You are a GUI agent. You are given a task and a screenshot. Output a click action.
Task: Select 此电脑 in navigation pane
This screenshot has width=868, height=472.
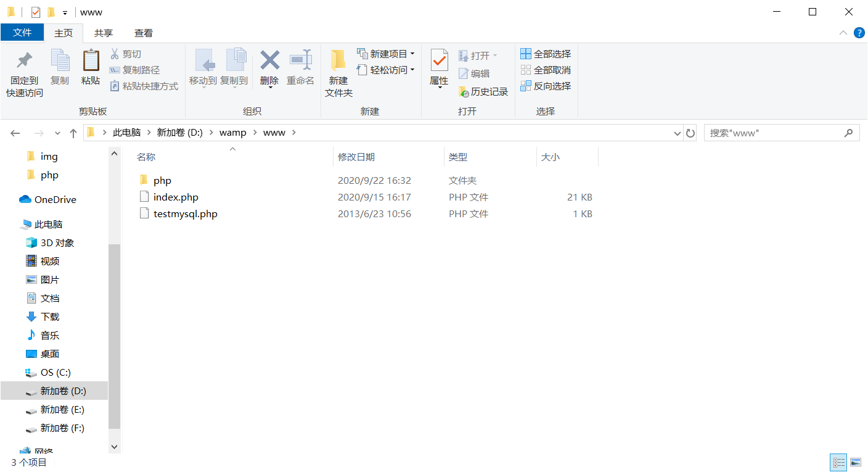48,225
